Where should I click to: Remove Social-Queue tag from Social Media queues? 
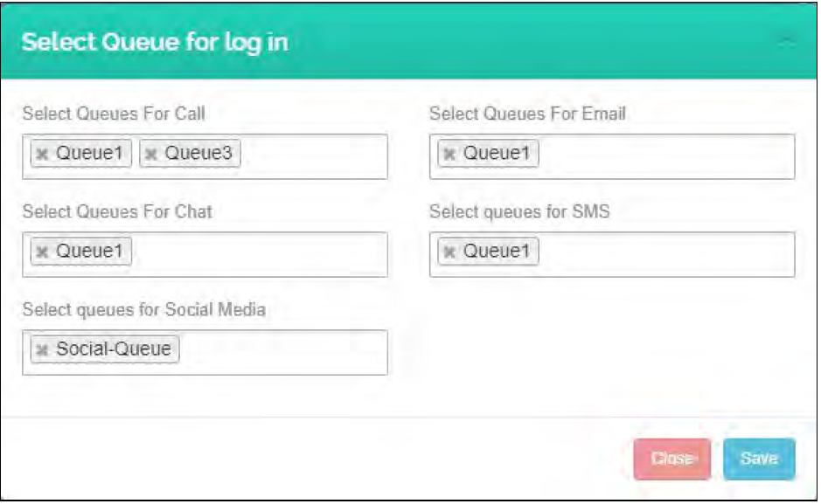pos(41,350)
